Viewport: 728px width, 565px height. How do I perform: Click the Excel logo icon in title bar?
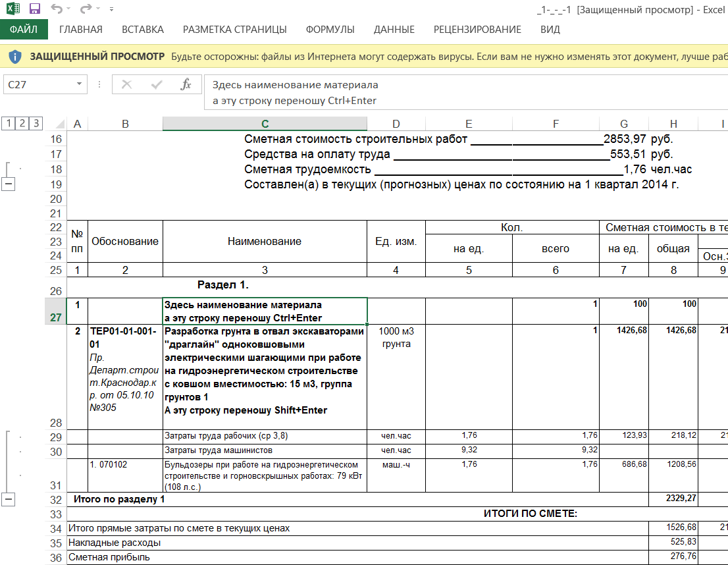13,9
